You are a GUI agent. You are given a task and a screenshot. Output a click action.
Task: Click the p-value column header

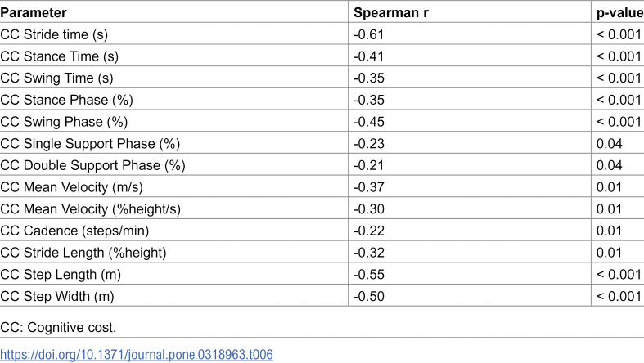click(618, 12)
